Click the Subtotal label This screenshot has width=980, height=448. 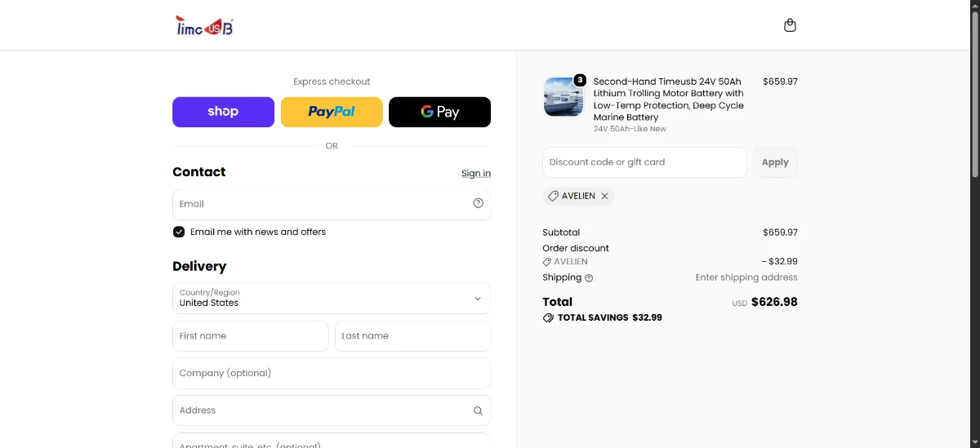pyautogui.click(x=561, y=233)
